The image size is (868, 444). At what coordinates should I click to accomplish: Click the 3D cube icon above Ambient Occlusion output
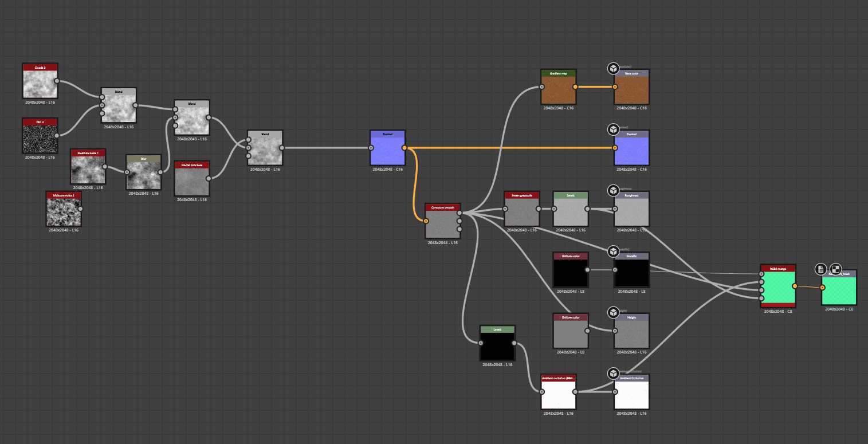point(613,374)
